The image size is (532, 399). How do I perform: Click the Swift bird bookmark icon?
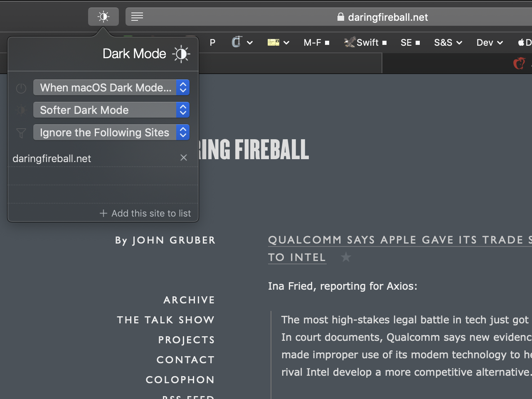click(350, 42)
